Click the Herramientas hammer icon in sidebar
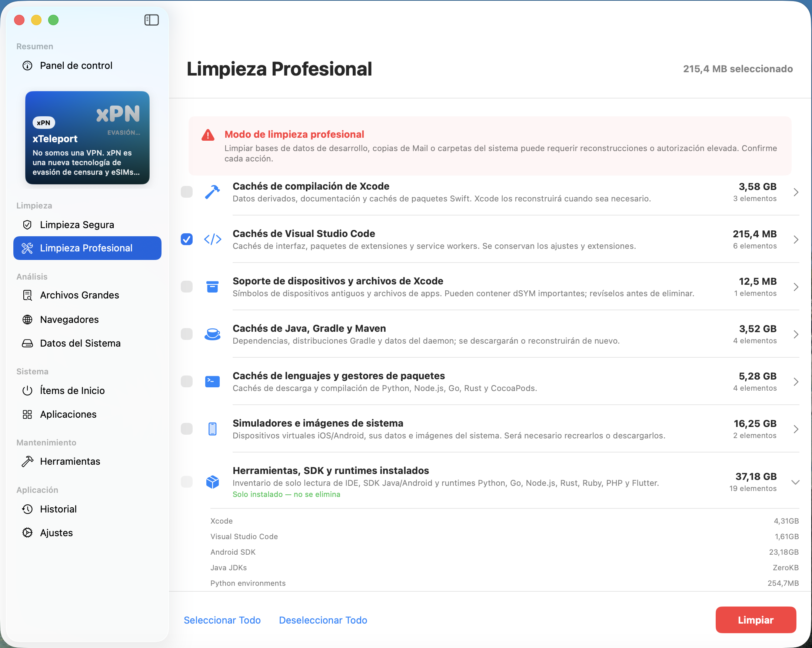This screenshot has width=812, height=648. click(27, 461)
